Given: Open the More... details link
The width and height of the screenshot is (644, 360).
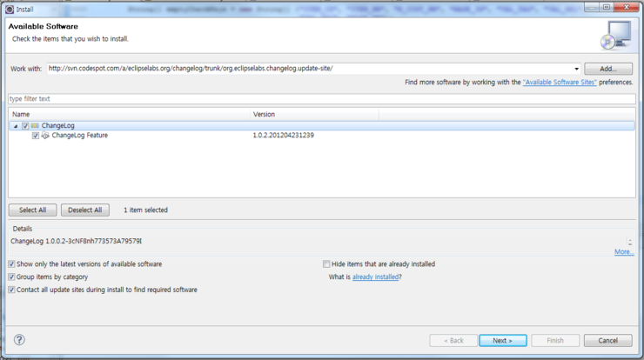Looking at the screenshot, I should (x=624, y=251).
